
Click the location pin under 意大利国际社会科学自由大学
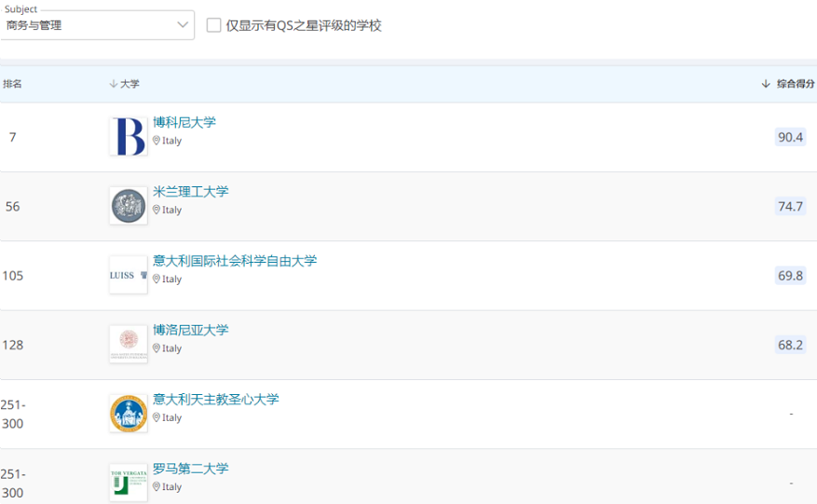click(157, 279)
